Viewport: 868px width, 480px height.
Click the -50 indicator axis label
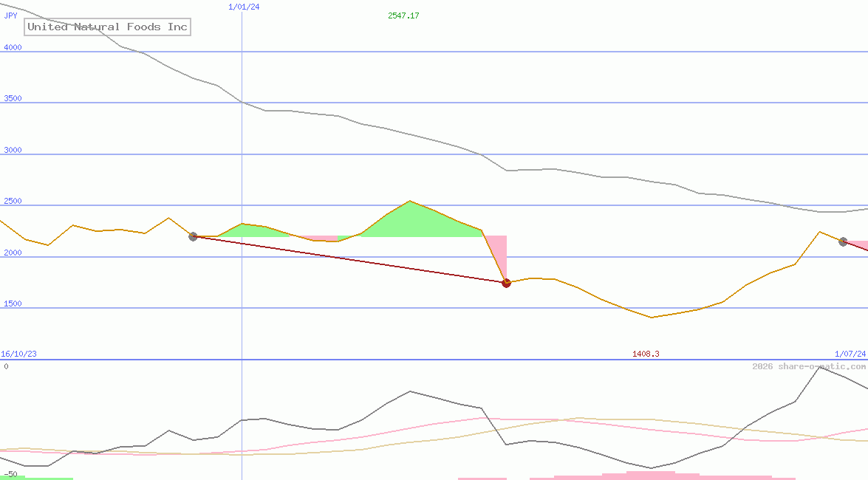point(10,475)
